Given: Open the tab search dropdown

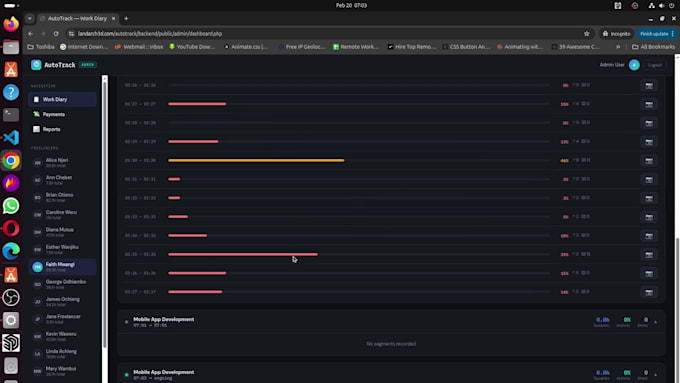Looking at the screenshot, I should pos(29,19).
